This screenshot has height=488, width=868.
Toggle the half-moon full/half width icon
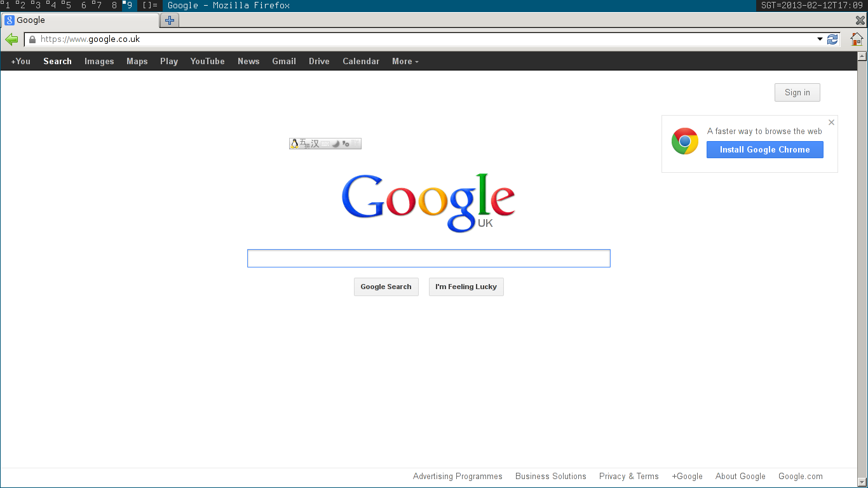tap(336, 144)
